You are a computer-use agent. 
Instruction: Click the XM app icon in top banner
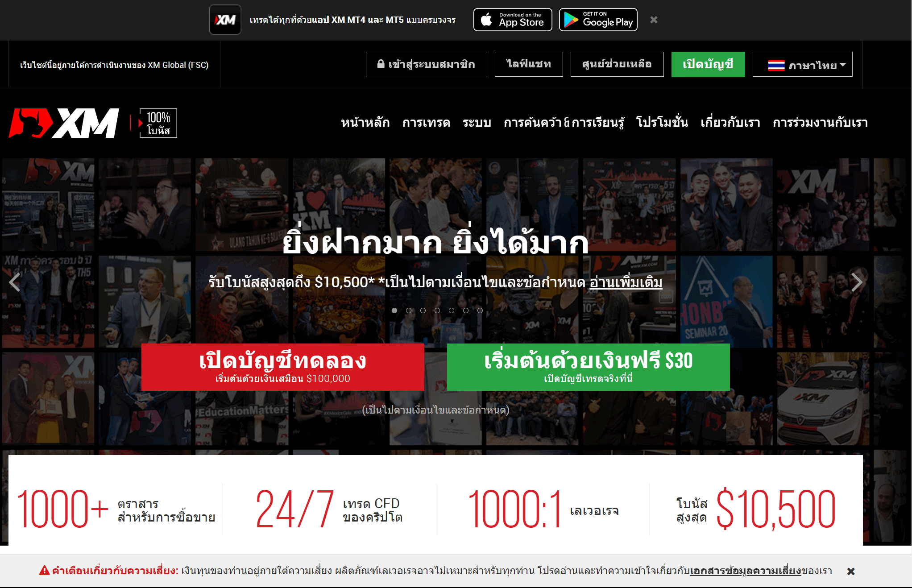[x=225, y=20]
